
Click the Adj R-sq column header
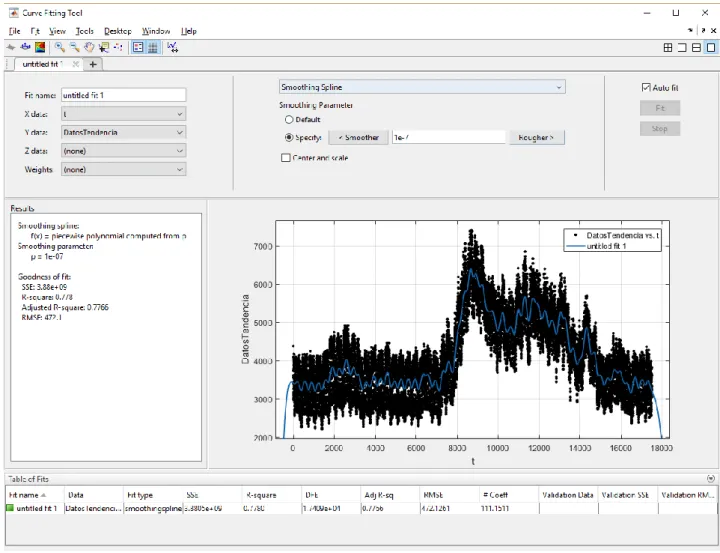390,495
